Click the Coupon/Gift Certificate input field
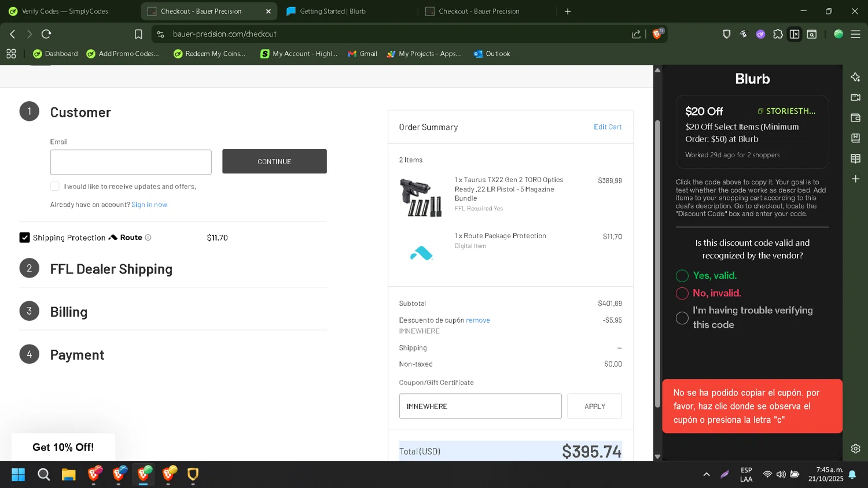The width and height of the screenshot is (868, 488). [480, 406]
